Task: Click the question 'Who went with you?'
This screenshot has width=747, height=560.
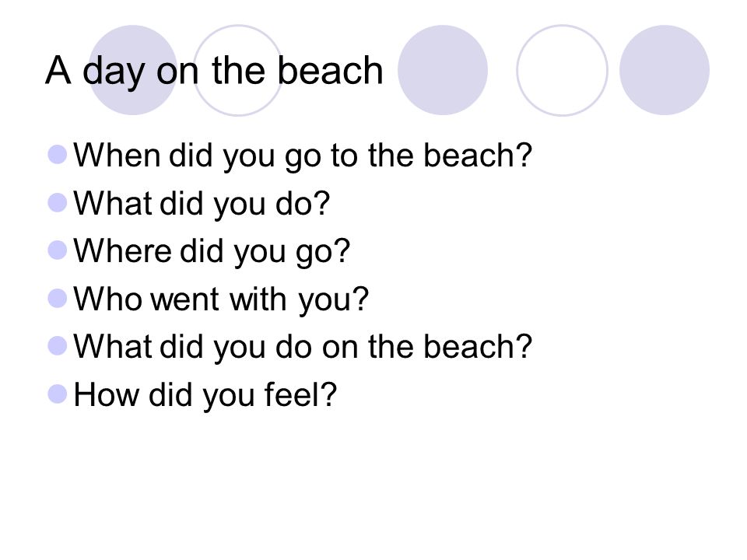Action: pyautogui.click(x=221, y=299)
